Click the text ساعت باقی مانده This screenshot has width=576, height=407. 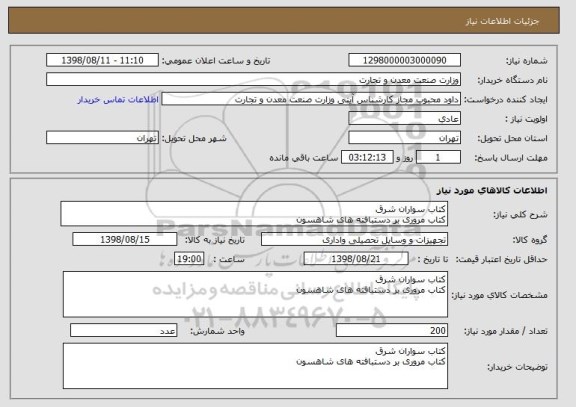304,158
